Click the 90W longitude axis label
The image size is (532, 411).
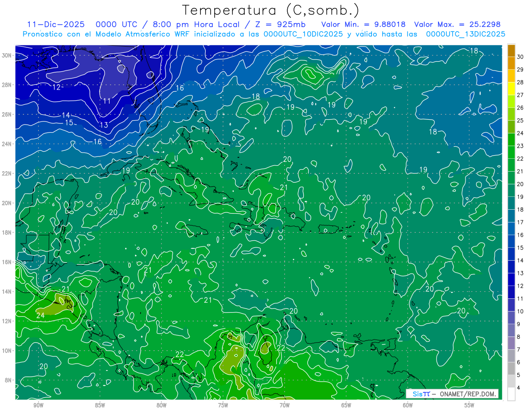pyautogui.click(x=38, y=405)
